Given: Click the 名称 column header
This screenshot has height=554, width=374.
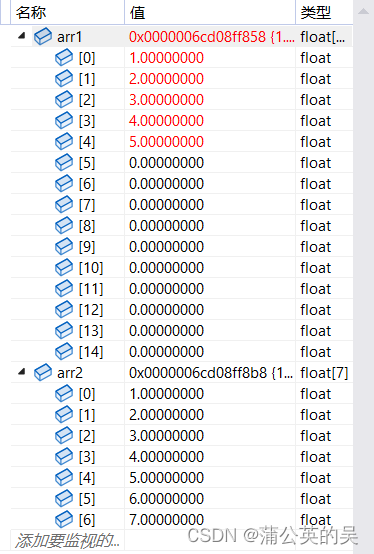Looking at the screenshot, I should coord(67,13).
